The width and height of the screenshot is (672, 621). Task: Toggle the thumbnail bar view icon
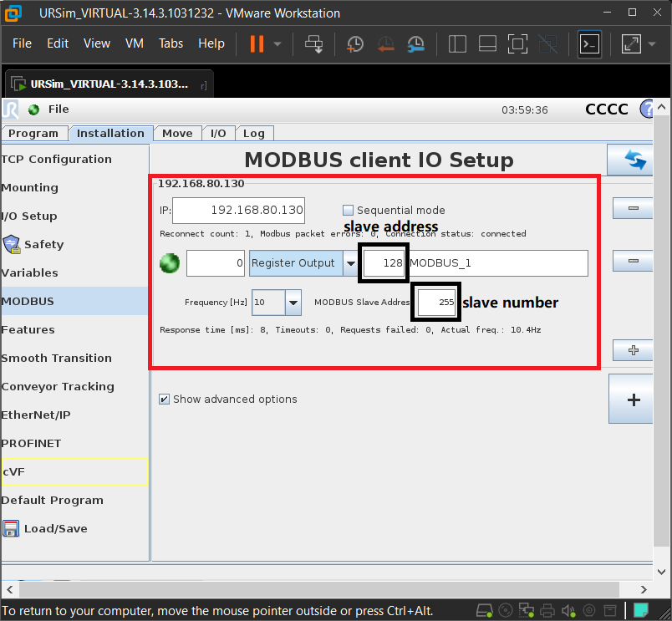(x=487, y=43)
